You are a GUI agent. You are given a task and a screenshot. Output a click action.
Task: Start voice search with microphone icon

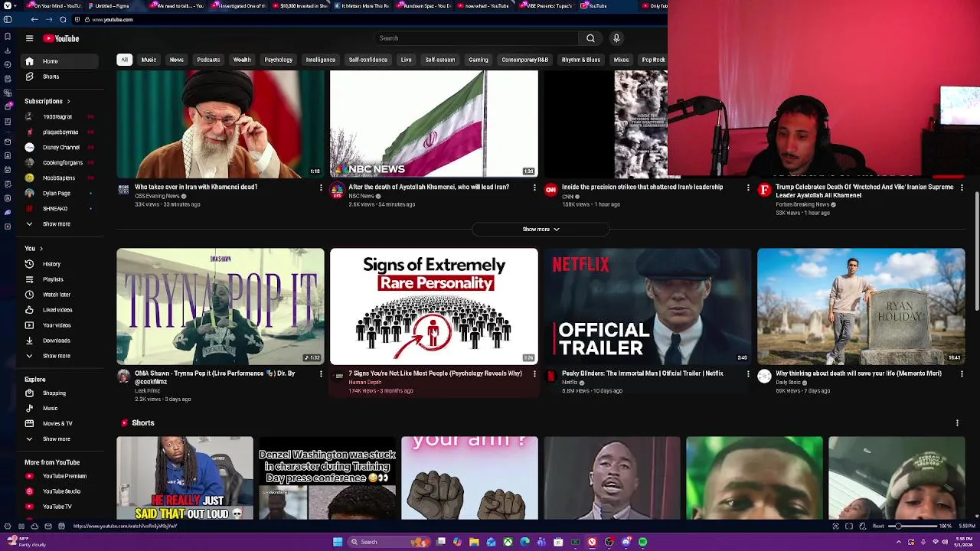pyautogui.click(x=616, y=38)
